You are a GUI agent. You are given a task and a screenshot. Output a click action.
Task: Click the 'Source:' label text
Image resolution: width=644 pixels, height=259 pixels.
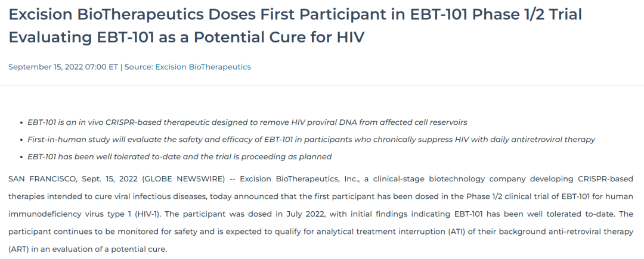coord(139,67)
